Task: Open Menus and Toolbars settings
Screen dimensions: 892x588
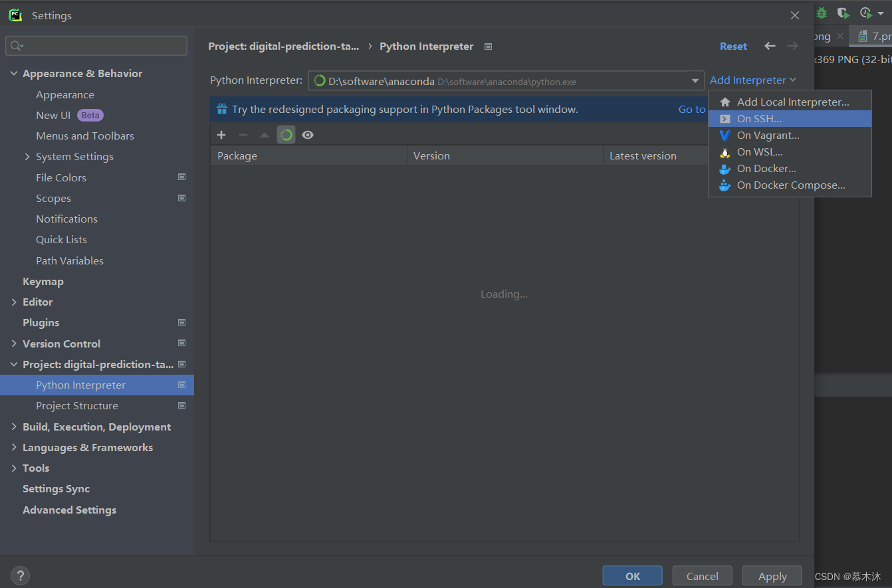Action: coord(85,136)
